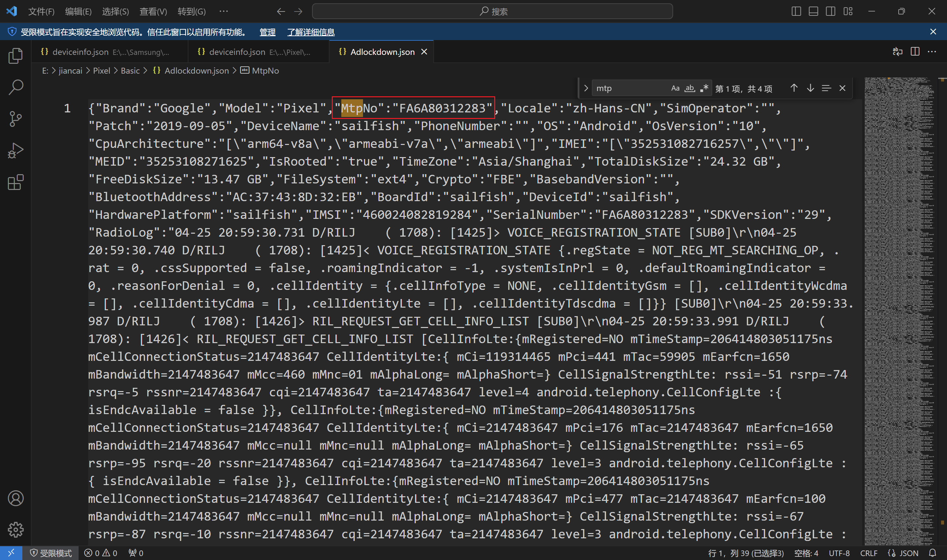This screenshot has height=560, width=947.
Task: Open the 转到(G) menu
Action: click(191, 12)
